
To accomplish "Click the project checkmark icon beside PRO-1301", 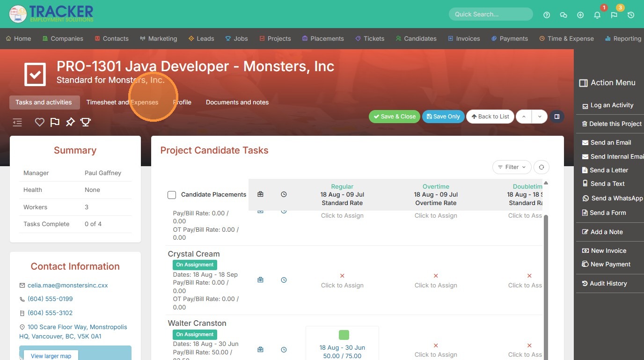I will pyautogui.click(x=36, y=74).
